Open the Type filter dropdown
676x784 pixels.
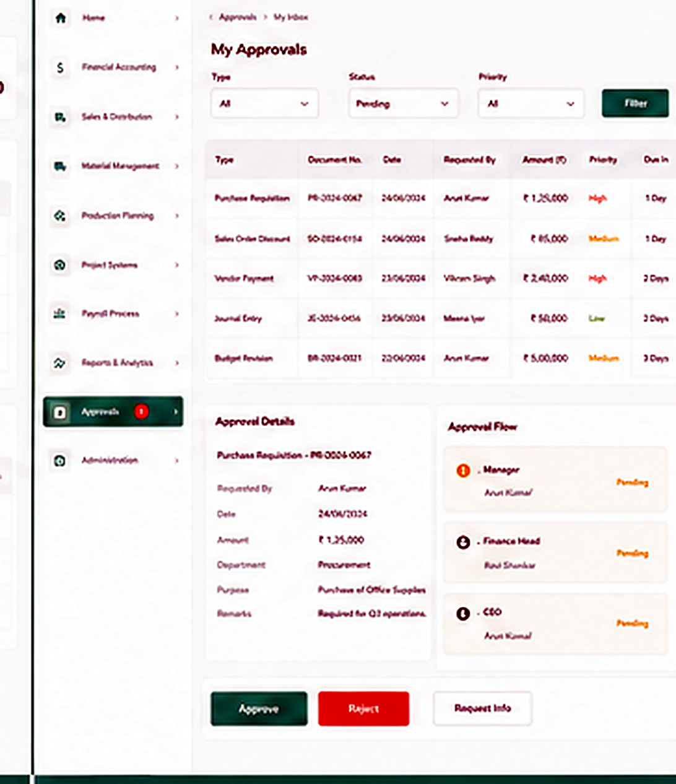[264, 103]
